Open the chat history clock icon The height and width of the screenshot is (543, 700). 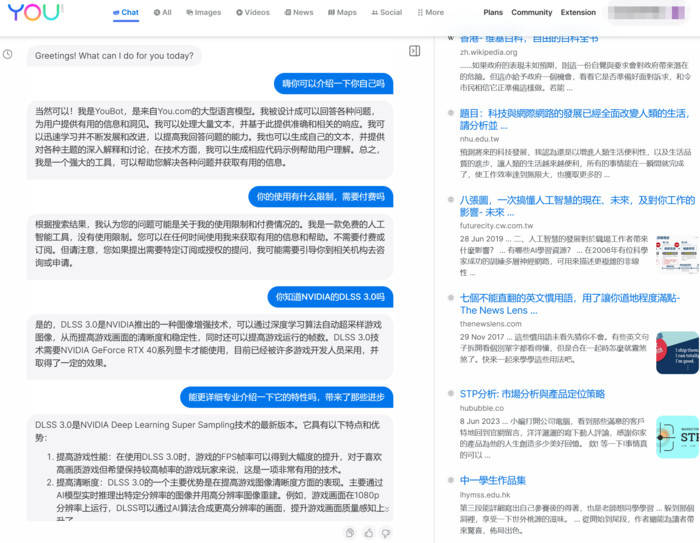[8, 54]
